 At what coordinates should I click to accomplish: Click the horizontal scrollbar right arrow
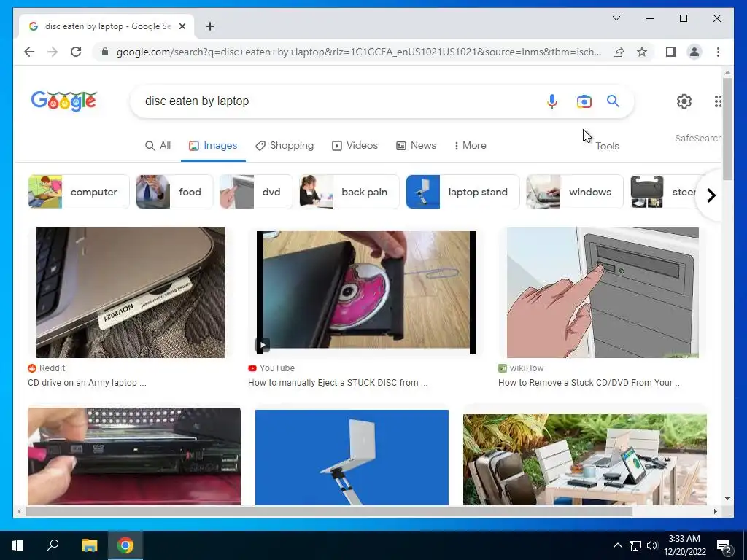click(x=715, y=511)
